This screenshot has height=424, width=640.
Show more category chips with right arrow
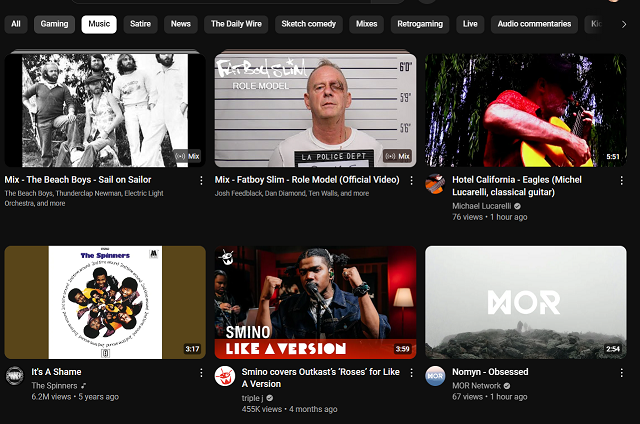(x=624, y=24)
